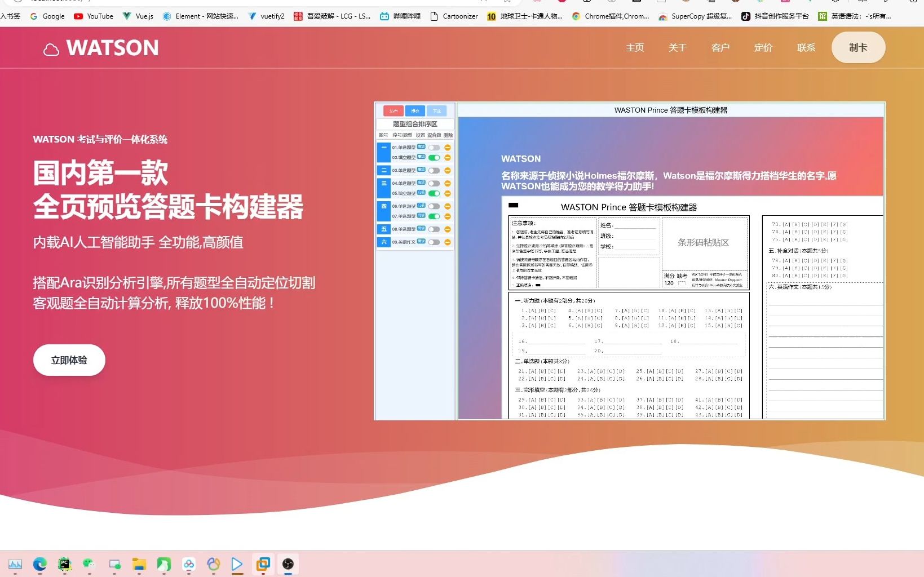Open the 客户 navigation item
Screen dimensions: 924x577
click(720, 48)
